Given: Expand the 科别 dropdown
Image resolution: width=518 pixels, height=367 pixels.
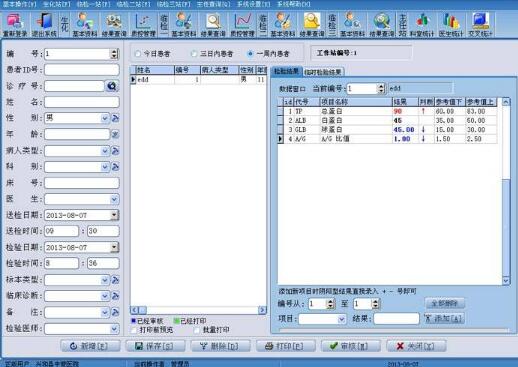Looking at the screenshot, I should 105,167.
